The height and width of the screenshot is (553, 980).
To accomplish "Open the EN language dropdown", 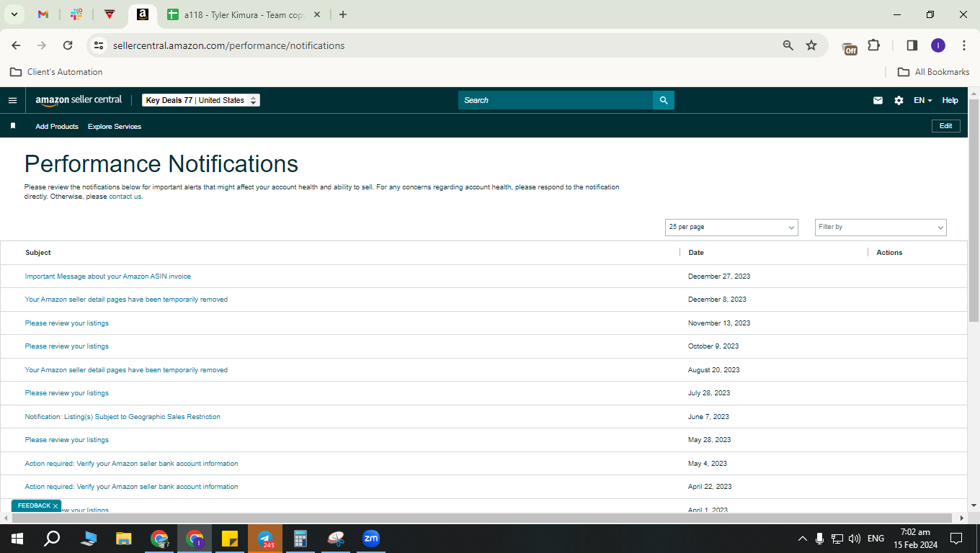I will point(922,100).
